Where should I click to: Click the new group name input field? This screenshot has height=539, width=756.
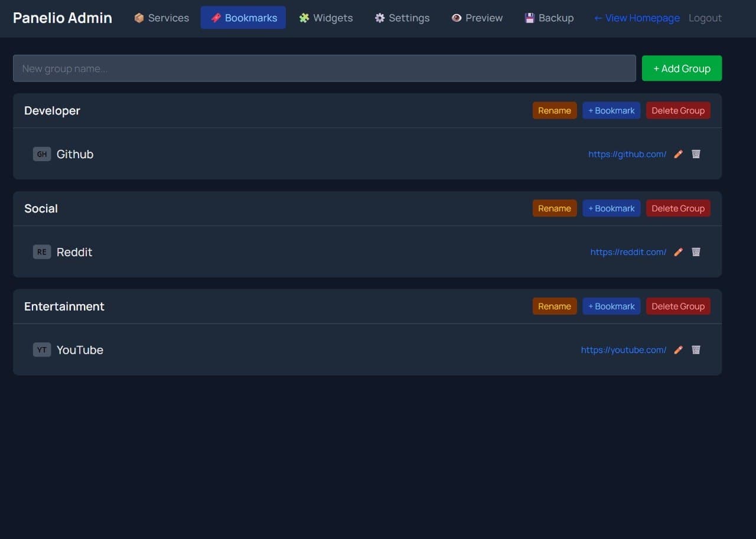point(324,68)
